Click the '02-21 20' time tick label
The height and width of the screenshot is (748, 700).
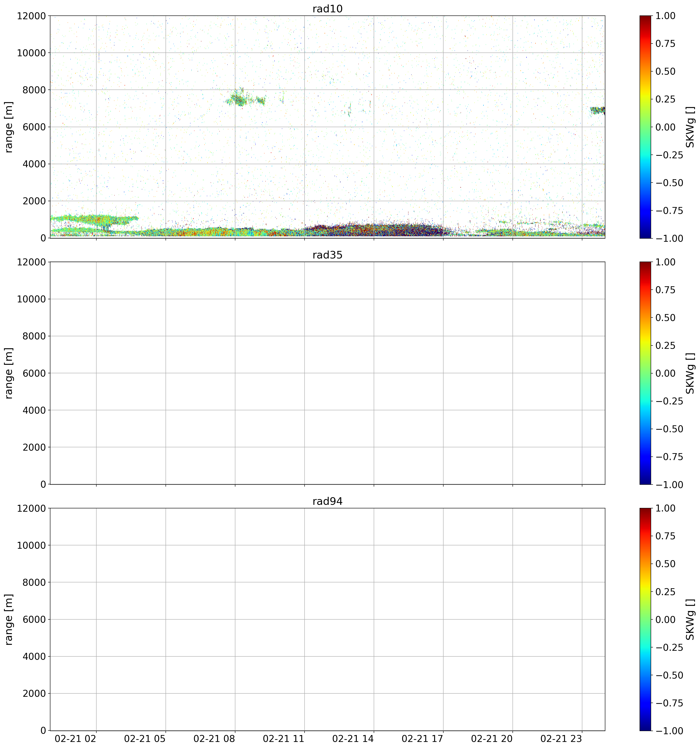point(492,739)
